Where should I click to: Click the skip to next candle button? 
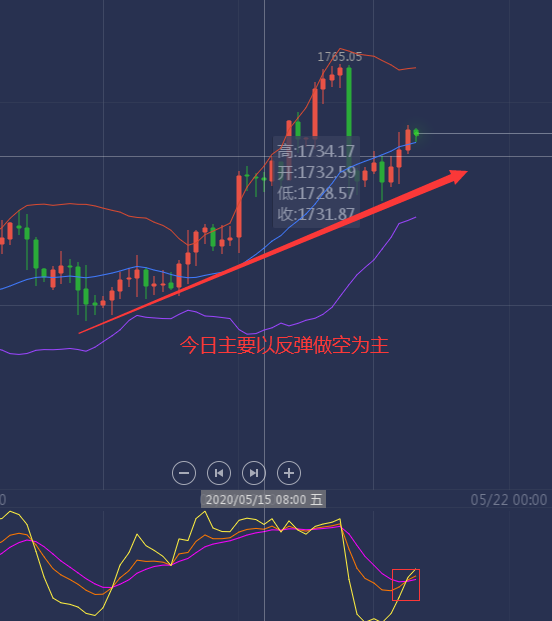pos(254,473)
